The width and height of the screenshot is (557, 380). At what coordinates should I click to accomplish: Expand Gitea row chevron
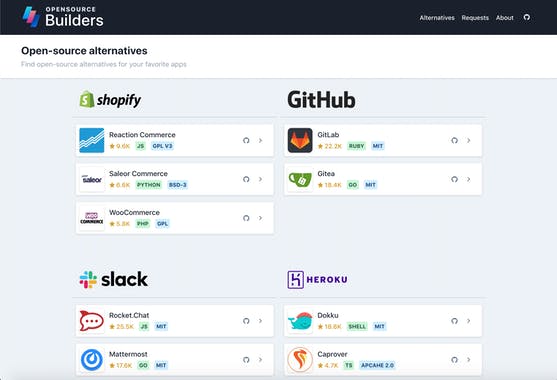coord(469,179)
